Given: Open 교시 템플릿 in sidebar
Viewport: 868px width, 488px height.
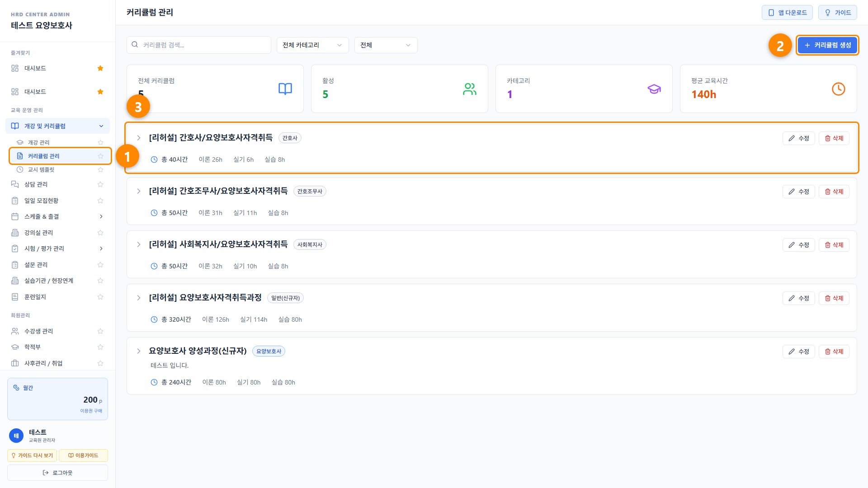Looking at the screenshot, I should tap(41, 169).
